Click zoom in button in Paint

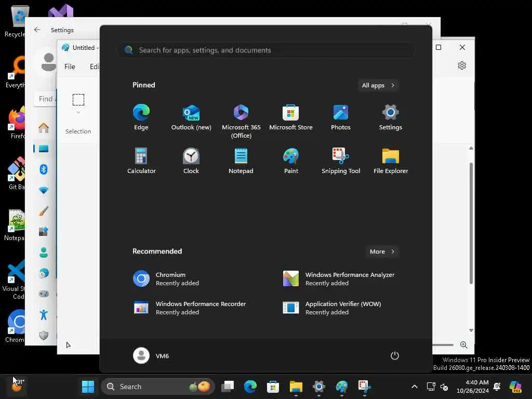click(x=464, y=345)
